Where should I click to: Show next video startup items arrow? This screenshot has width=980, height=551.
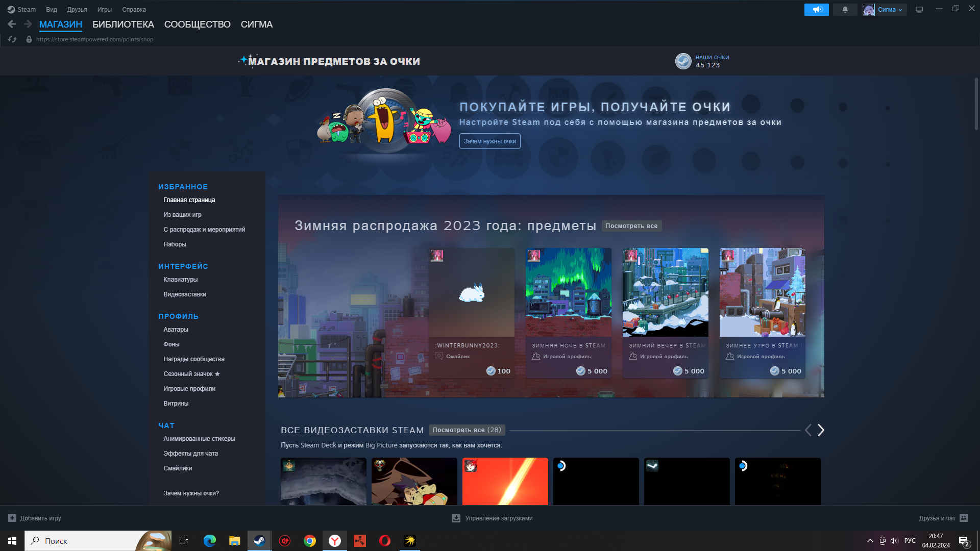click(x=821, y=430)
